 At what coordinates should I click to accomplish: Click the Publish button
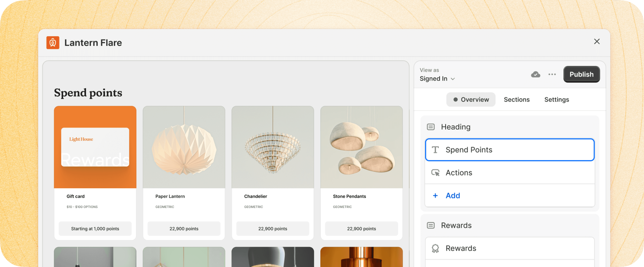point(581,74)
